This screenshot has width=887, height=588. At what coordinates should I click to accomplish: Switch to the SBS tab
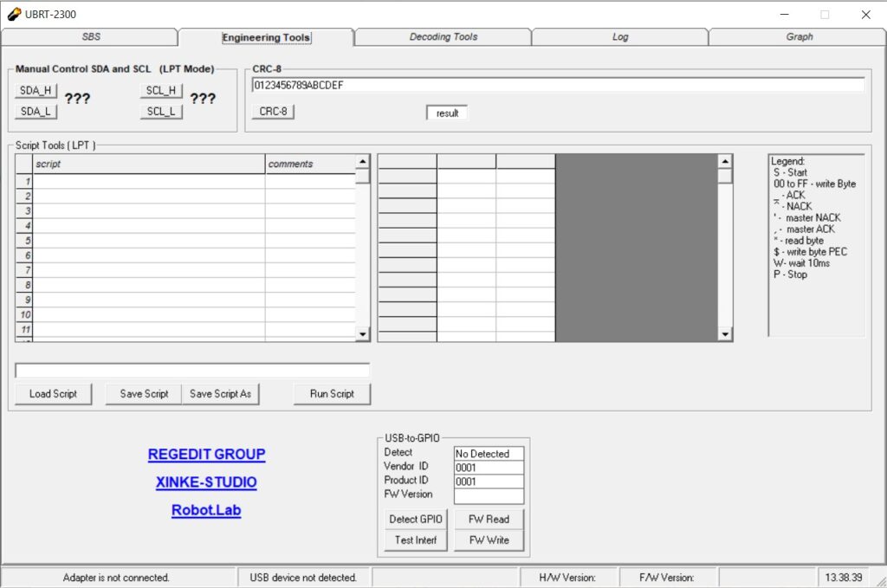[x=90, y=37]
